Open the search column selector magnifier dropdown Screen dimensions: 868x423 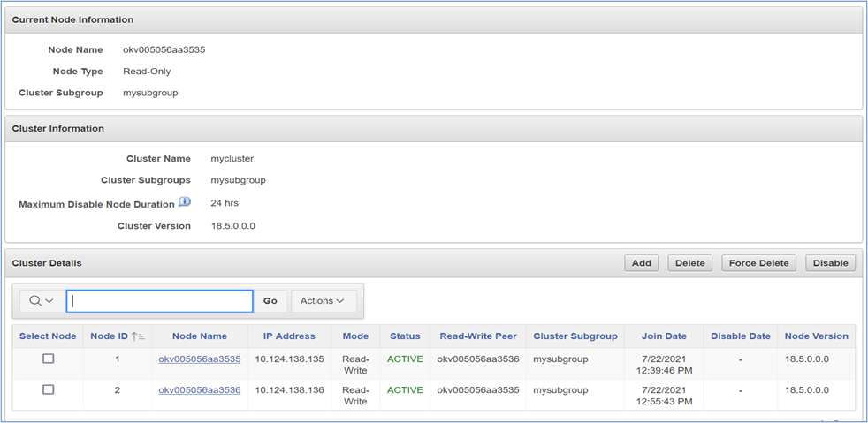click(41, 301)
